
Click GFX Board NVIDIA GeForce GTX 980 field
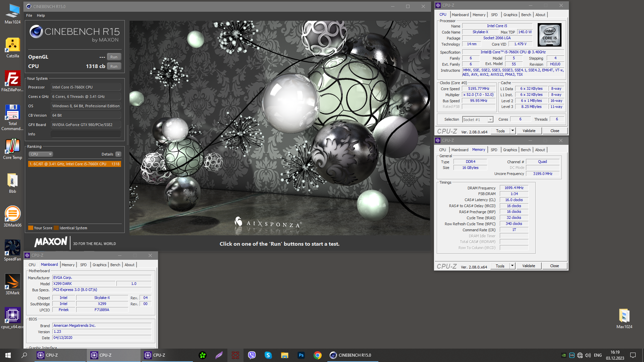click(86, 125)
